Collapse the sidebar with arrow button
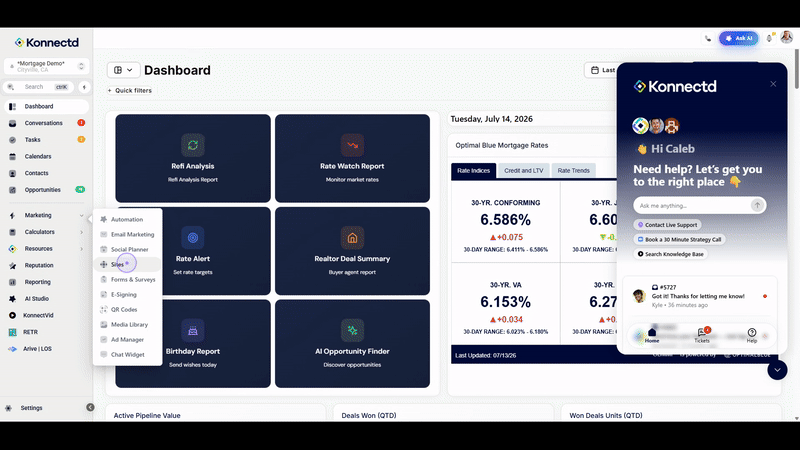The image size is (800, 450). point(90,407)
